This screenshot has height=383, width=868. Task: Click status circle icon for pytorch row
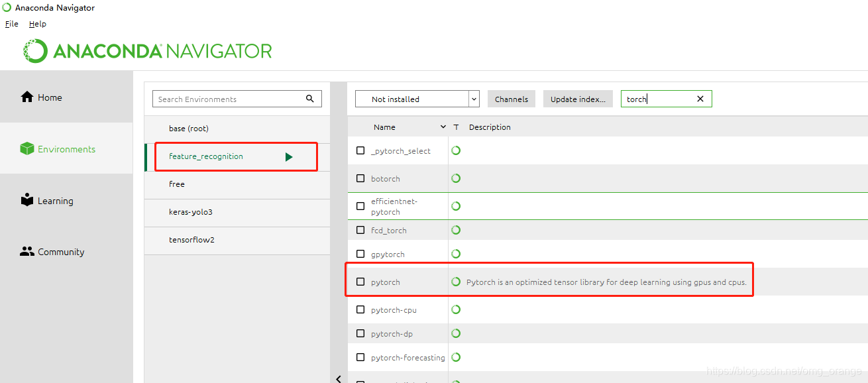[456, 282]
